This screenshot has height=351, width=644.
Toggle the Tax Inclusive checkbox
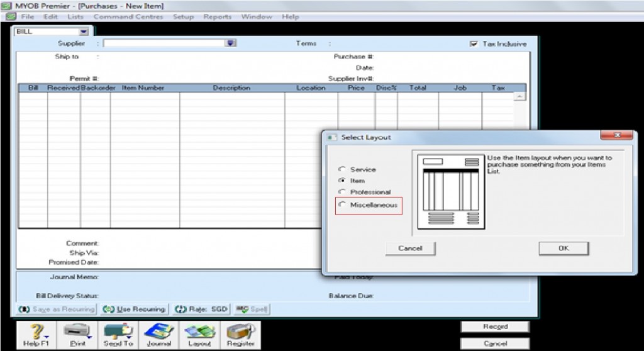point(474,43)
